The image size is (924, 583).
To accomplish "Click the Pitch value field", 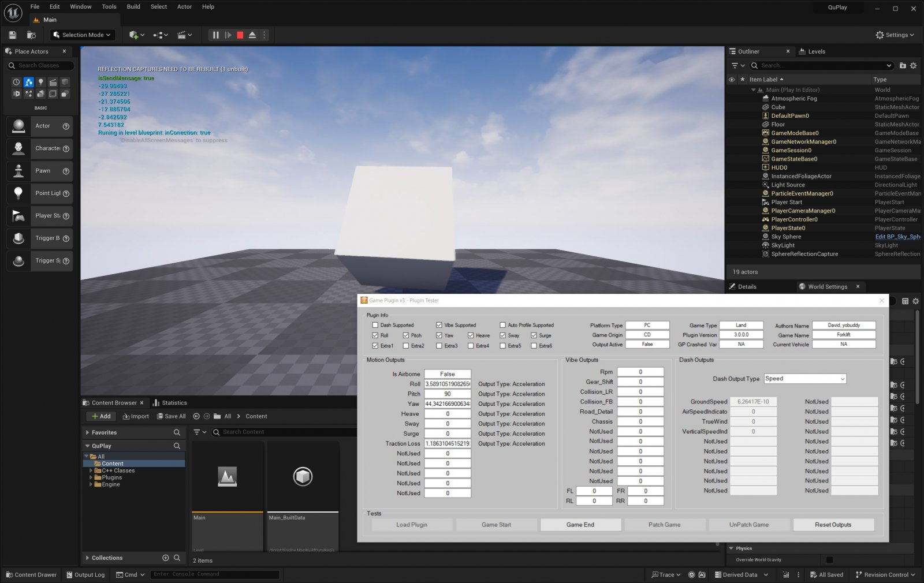I will [448, 394].
